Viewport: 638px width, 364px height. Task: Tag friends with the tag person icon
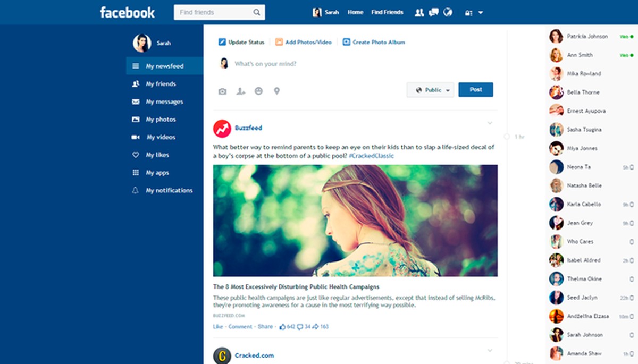point(240,91)
